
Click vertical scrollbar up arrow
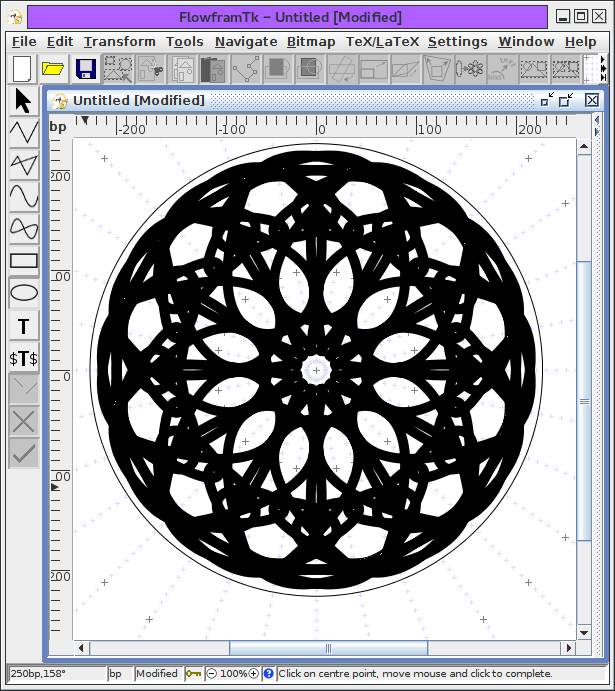point(584,147)
